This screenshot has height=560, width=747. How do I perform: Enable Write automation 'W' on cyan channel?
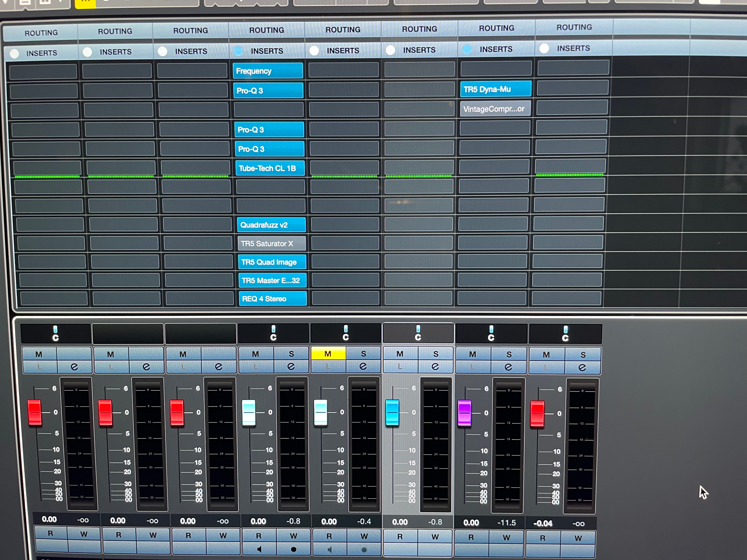coord(435,537)
